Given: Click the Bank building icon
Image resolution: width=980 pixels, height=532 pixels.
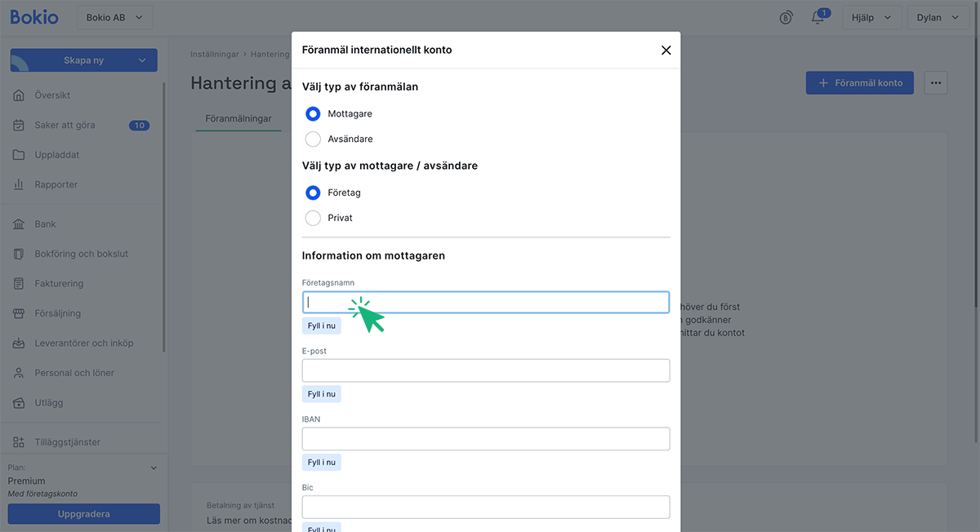Looking at the screenshot, I should 19,224.
